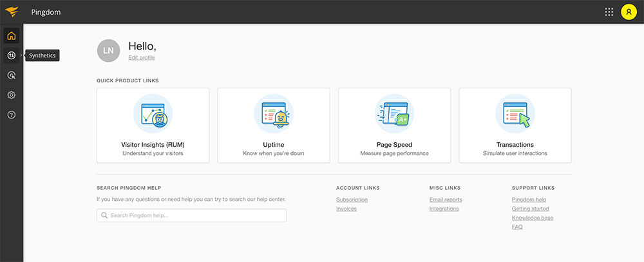This screenshot has width=644, height=262.
Task: Open the Subscription link
Action: (x=352, y=200)
